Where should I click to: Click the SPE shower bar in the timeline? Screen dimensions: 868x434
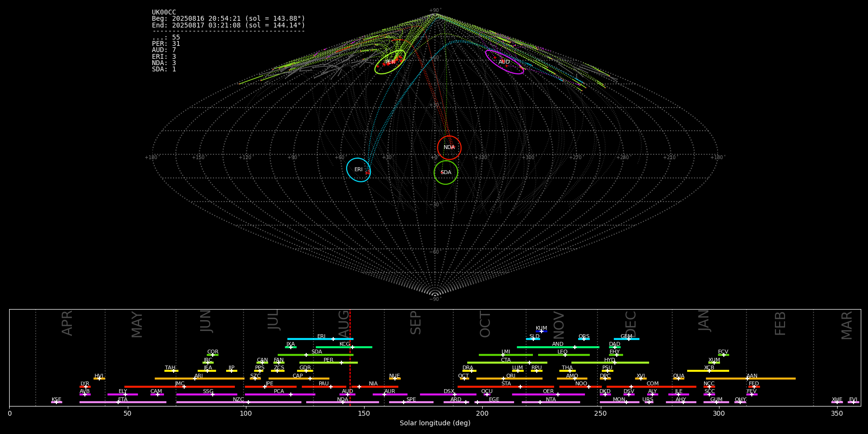(411, 402)
